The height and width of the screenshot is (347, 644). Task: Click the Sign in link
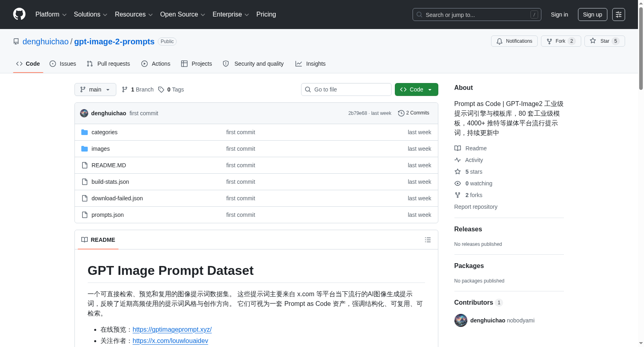559,15
